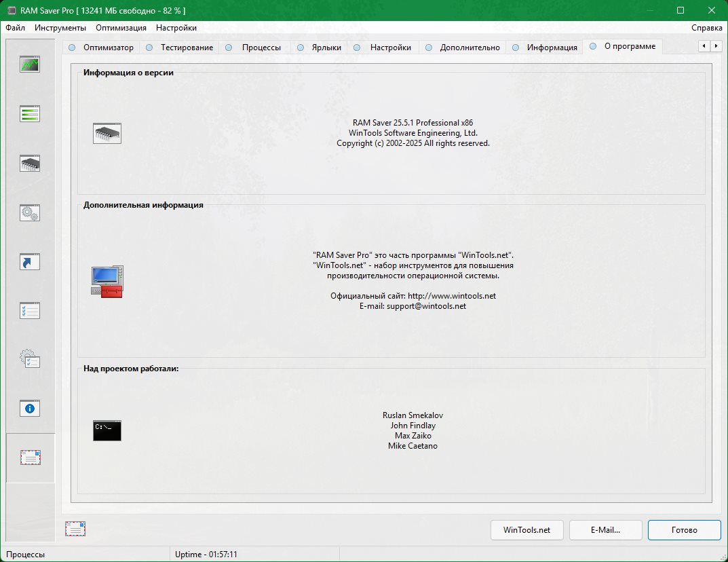
Task: Open the Настройки menu in menu bar
Action: (x=176, y=28)
